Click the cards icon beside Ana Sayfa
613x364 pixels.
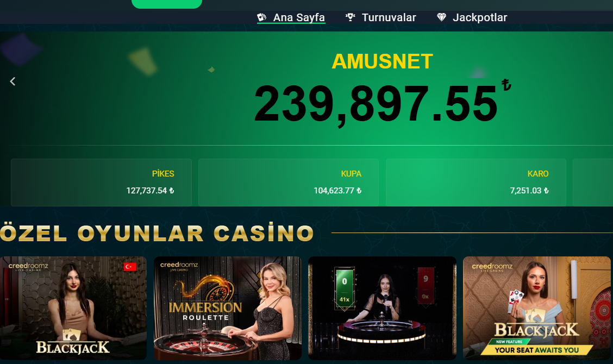coord(261,17)
